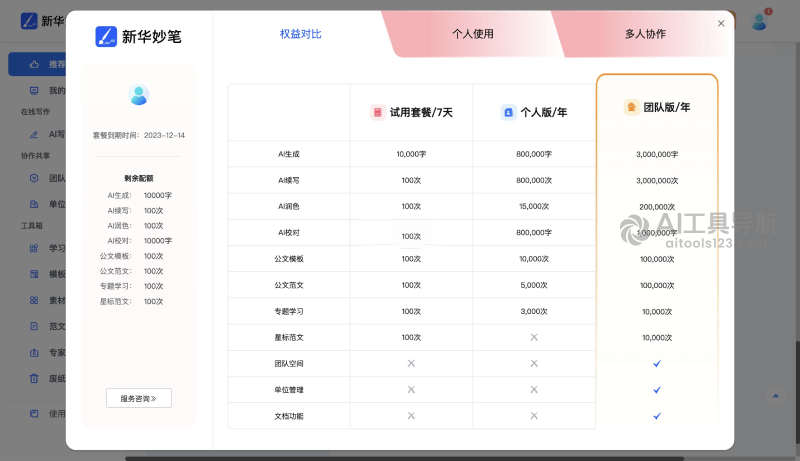Click the 服务咨询 button
Viewport: 800px width, 461px height.
pos(139,398)
